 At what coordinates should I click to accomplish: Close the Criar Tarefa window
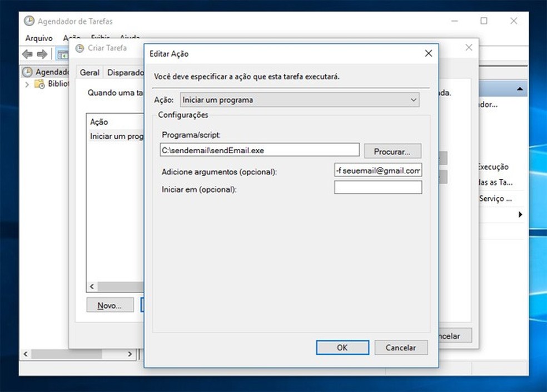469,47
